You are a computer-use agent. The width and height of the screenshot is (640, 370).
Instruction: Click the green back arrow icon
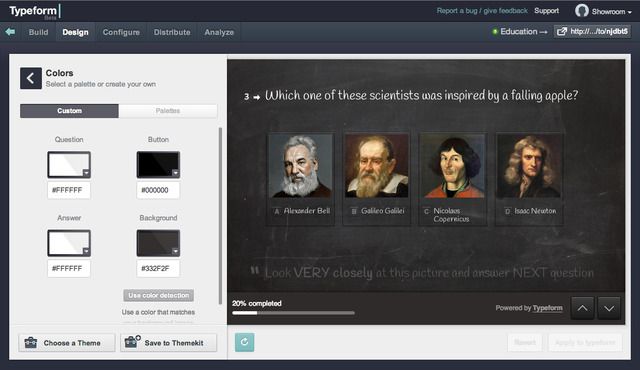(x=10, y=32)
